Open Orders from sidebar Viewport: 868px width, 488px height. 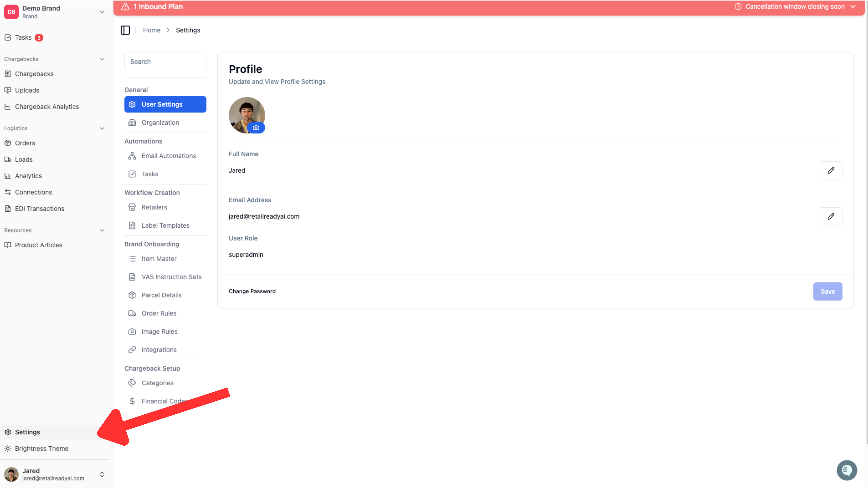25,143
